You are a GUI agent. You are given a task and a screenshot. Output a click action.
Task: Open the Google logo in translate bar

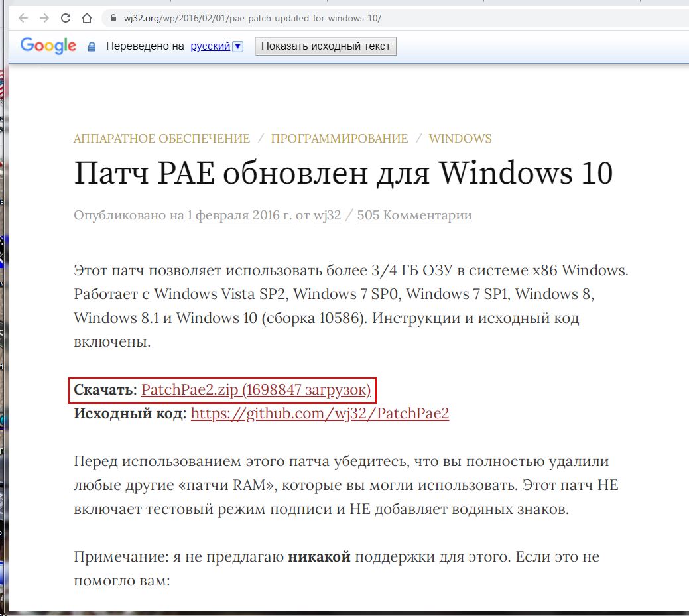[x=48, y=46]
